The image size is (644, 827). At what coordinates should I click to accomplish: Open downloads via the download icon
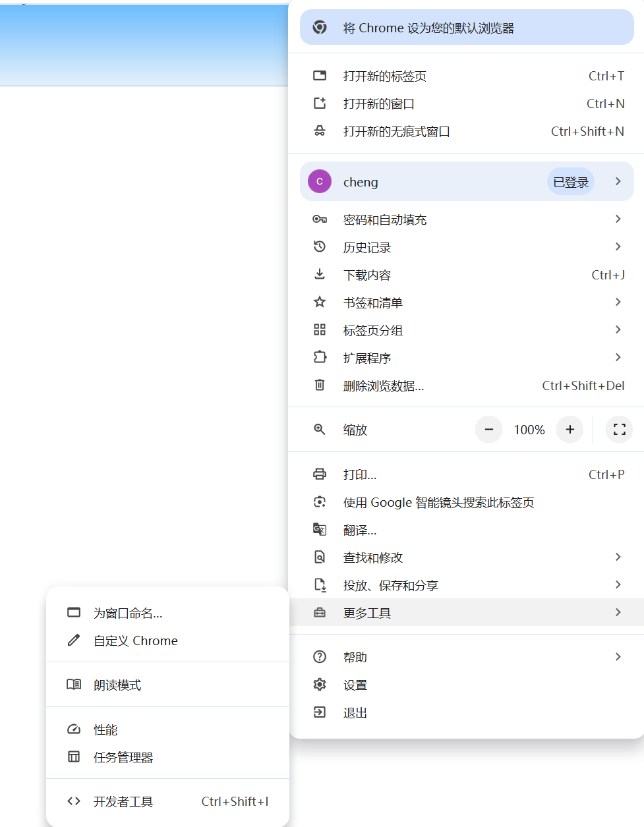pyautogui.click(x=320, y=275)
